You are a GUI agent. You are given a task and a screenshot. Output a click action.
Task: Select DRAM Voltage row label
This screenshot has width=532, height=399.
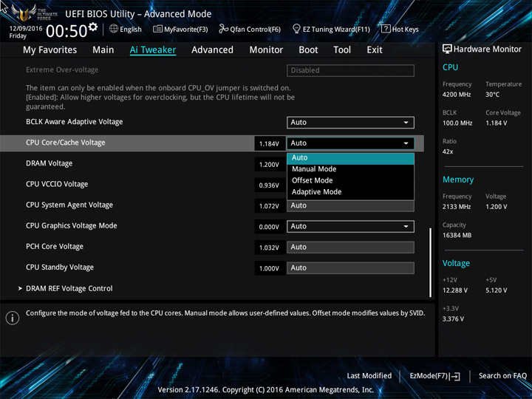(50, 163)
